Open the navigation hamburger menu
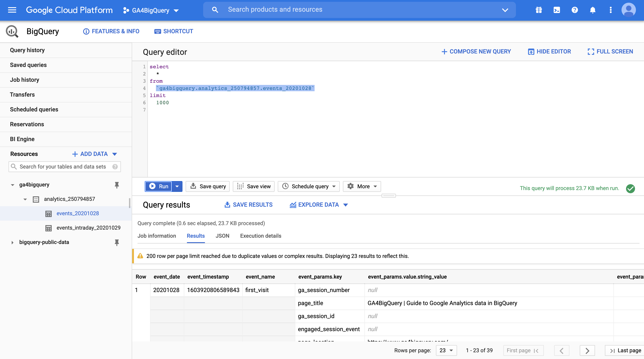Screen dimensions: 644x359 [x=12, y=10]
